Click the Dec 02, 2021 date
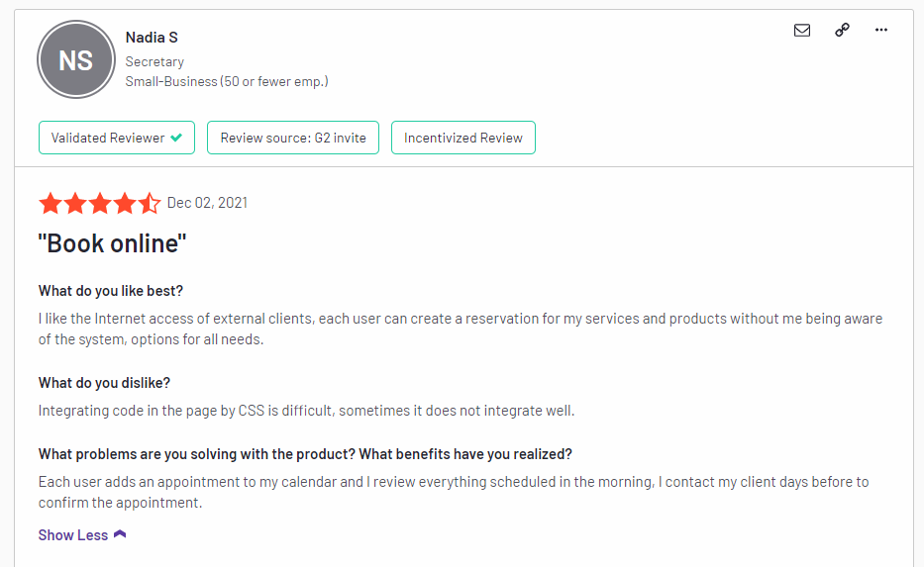The width and height of the screenshot is (924, 567). 207,203
